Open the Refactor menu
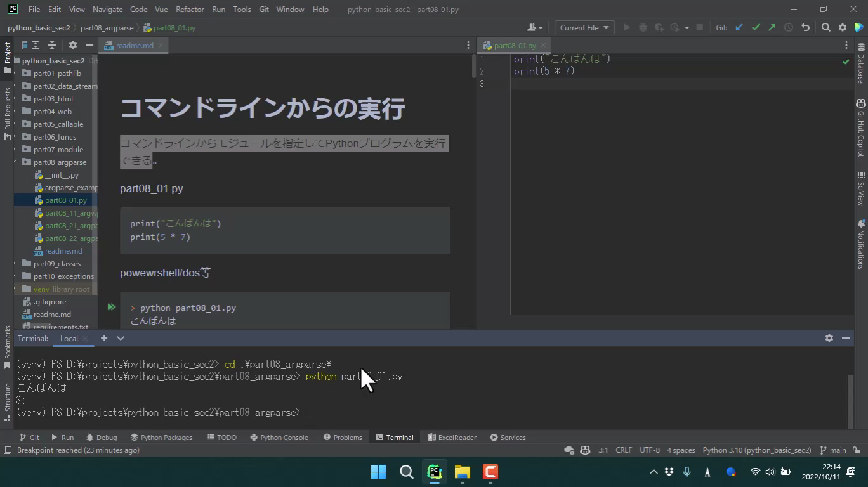This screenshot has width=868, height=487. [190, 10]
